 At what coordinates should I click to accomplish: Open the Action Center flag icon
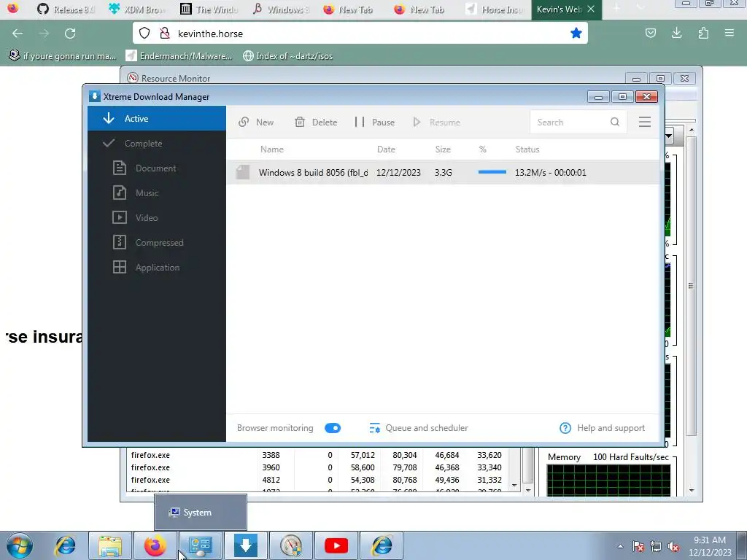[638, 547]
